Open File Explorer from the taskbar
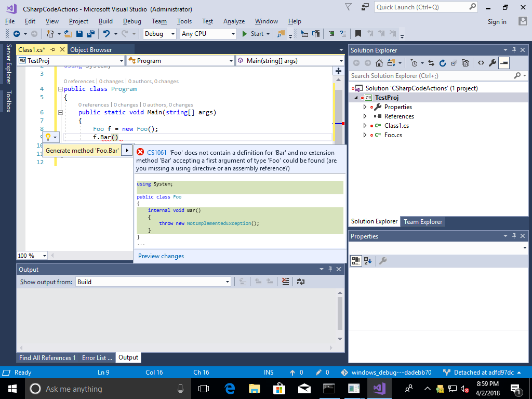The image size is (532, 399). [x=255, y=389]
